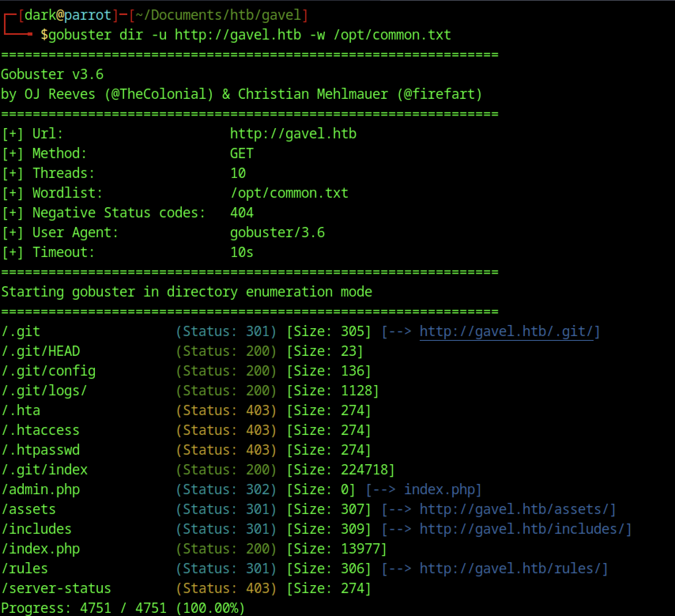The image size is (675, 616).
Task: Click the /.git/HEAD result path
Action: 41,351
